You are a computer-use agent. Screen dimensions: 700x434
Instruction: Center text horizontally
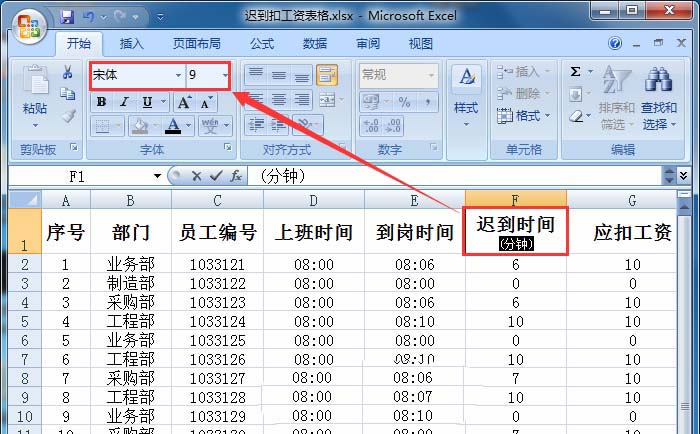(x=279, y=99)
